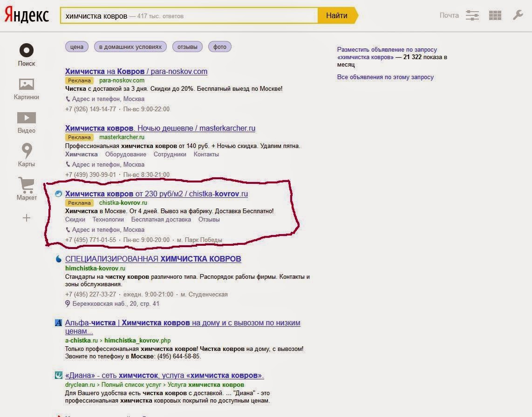The height and width of the screenshot is (417, 532).
Task: Click himchistka_kovrov.php breadcrumb segment
Action: point(137,340)
